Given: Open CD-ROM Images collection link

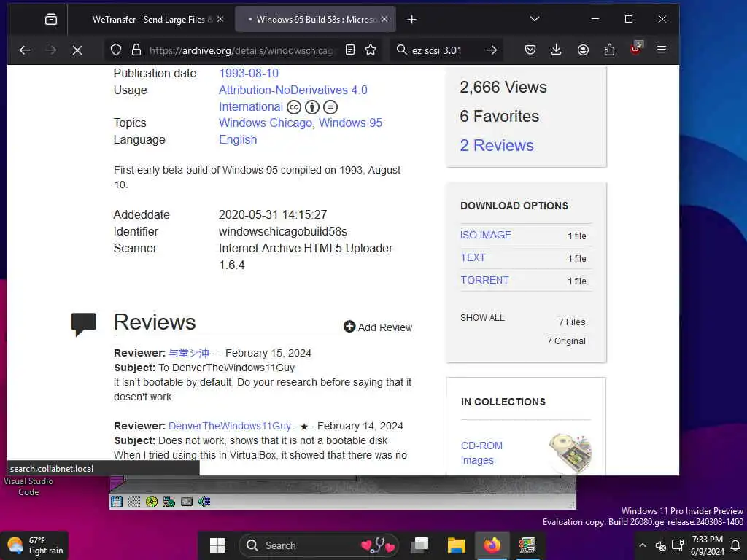Looking at the screenshot, I should pyautogui.click(x=481, y=453).
